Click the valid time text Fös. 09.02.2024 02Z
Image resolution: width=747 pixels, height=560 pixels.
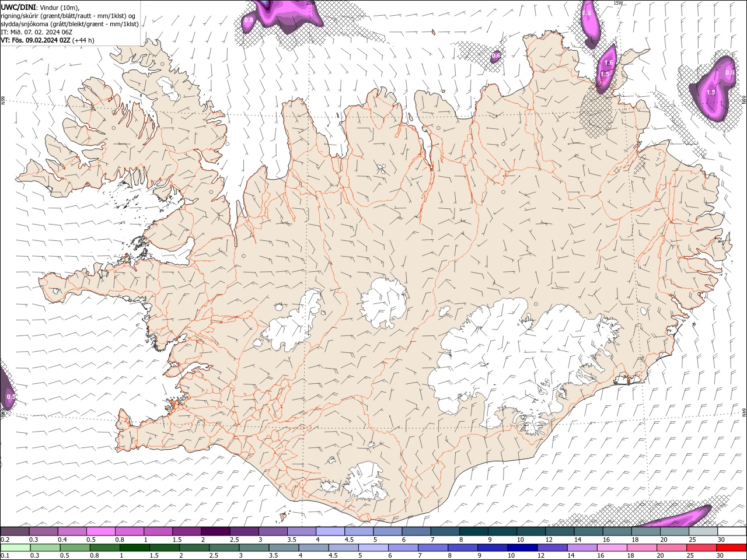tap(41, 40)
